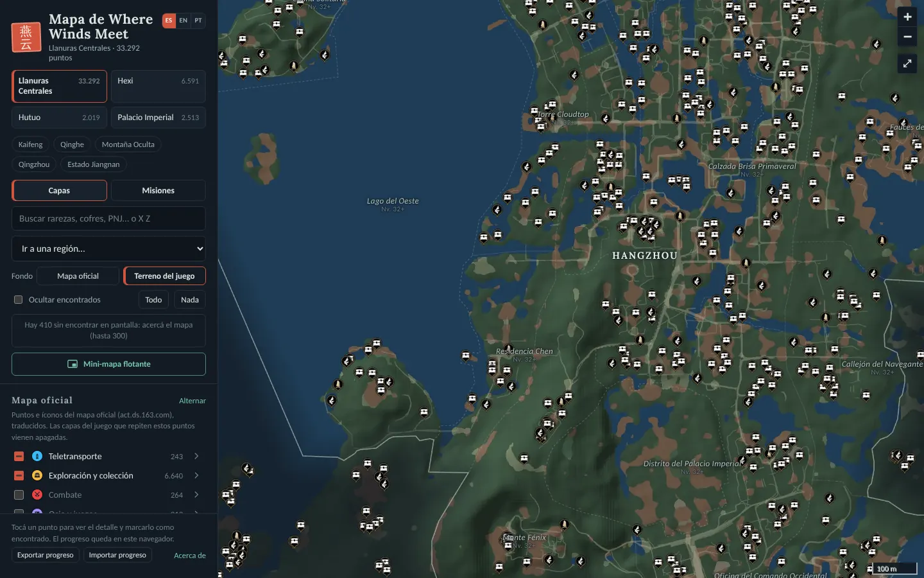Click the Mini-mapa flotante picture-in-picture icon

73,364
